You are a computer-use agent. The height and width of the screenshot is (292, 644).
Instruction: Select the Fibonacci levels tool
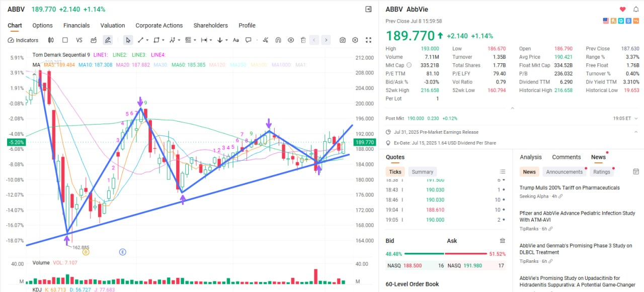click(x=188, y=40)
